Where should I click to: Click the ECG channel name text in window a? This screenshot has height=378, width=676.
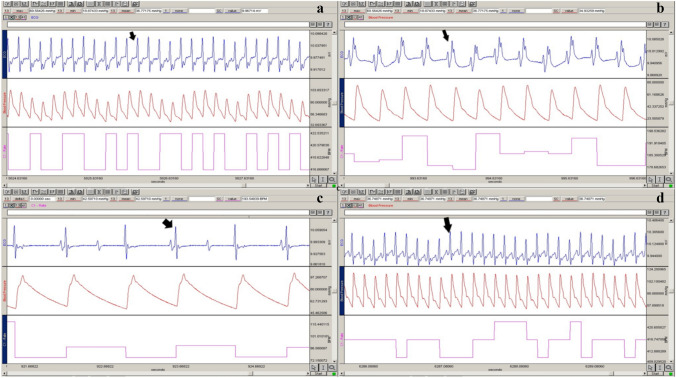(x=34, y=17)
